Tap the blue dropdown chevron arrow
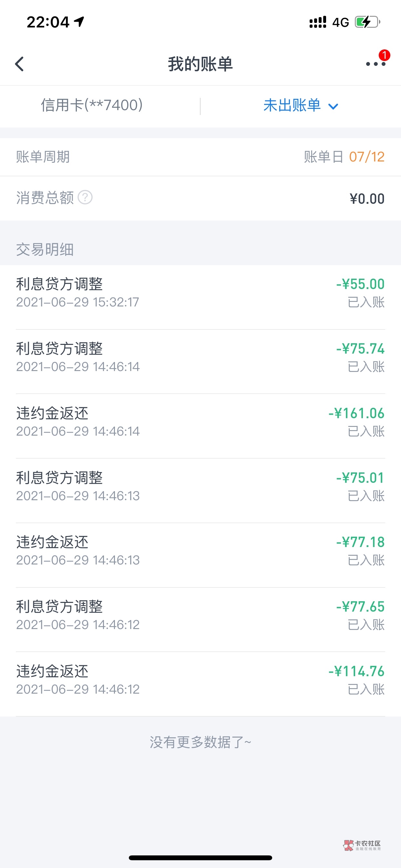This screenshot has width=401, height=868. click(333, 107)
